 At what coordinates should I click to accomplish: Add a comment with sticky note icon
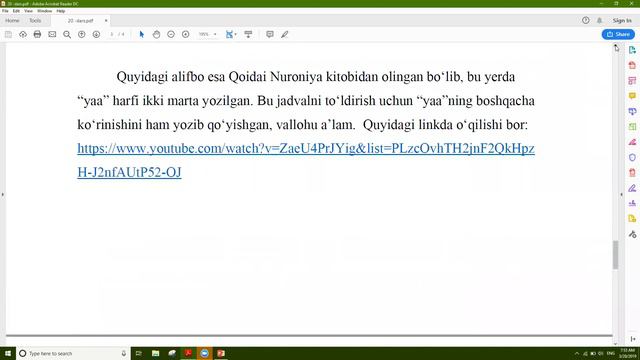click(x=270, y=34)
